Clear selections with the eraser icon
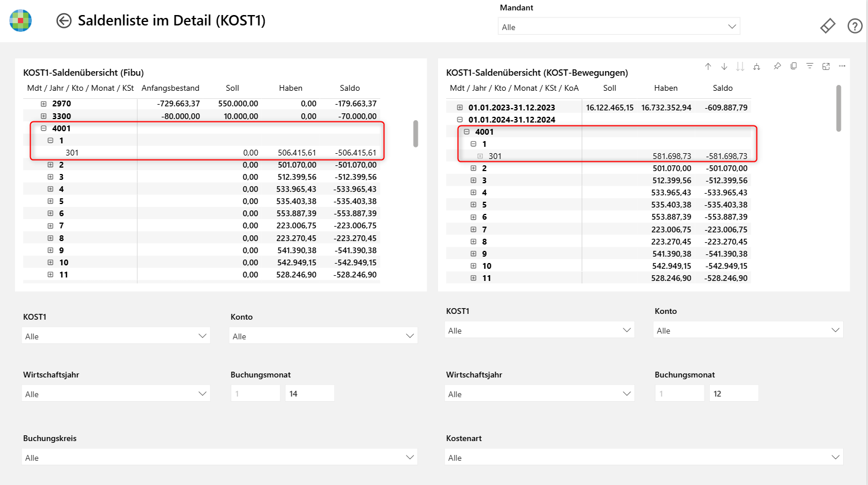The width and height of the screenshot is (868, 485). pos(828,26)
